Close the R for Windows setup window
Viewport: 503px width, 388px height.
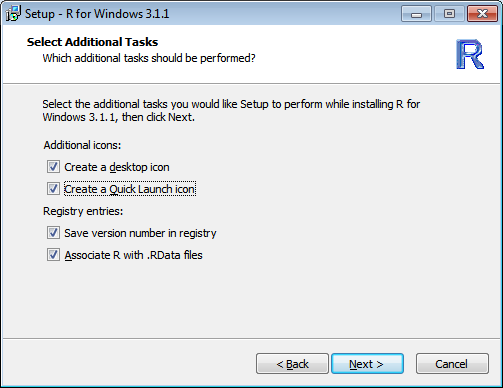(482, 14)
